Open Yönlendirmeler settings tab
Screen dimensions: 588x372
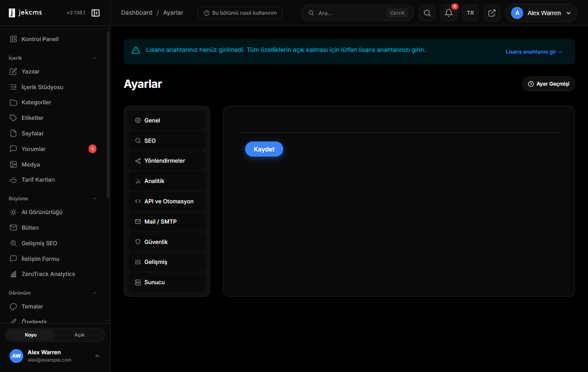click(x=167, y=160)
